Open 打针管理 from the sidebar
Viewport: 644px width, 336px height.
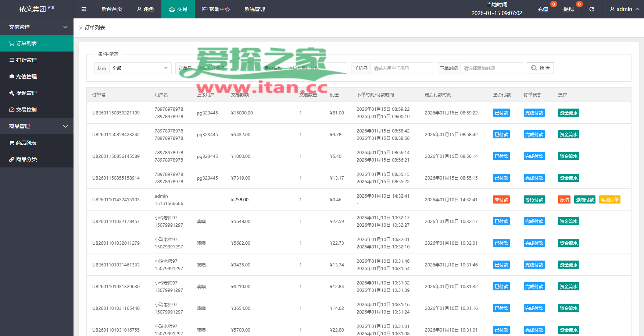point(37,60)
